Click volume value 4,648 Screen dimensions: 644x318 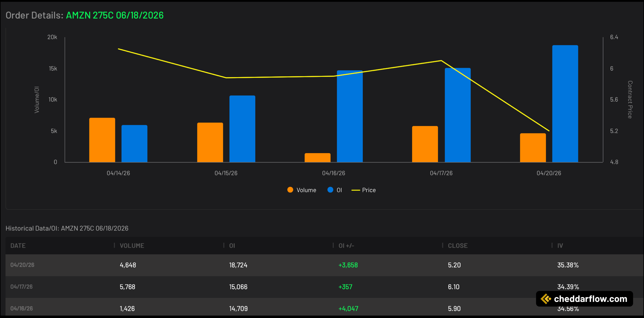point(128,265)
